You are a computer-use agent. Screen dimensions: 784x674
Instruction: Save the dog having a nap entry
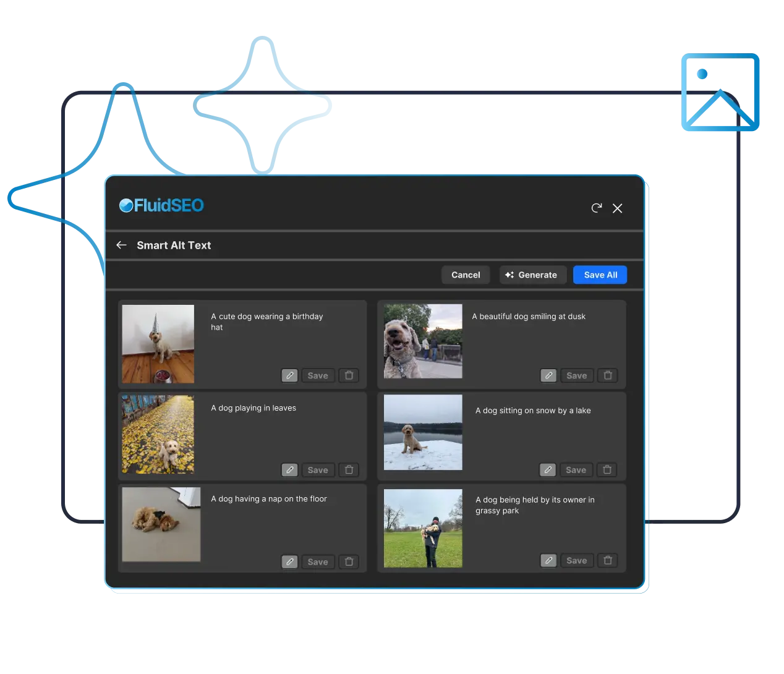coord(318,561)
